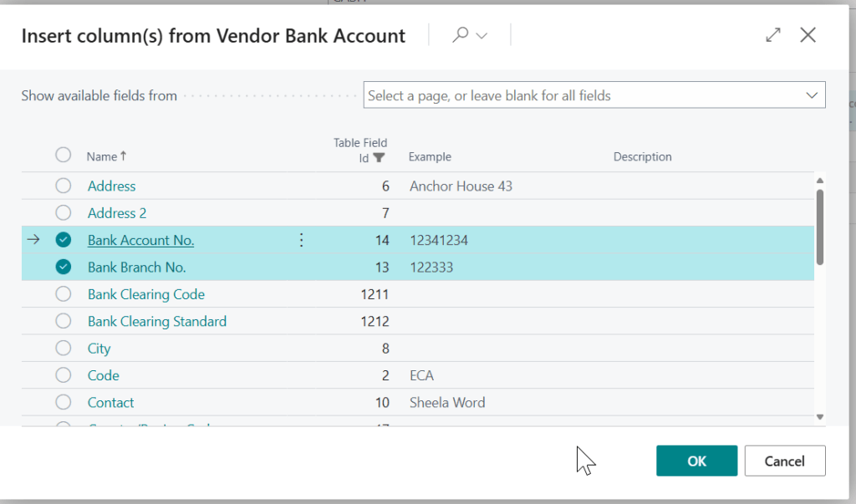Expand the search options chevron

[x=481, y=36]
